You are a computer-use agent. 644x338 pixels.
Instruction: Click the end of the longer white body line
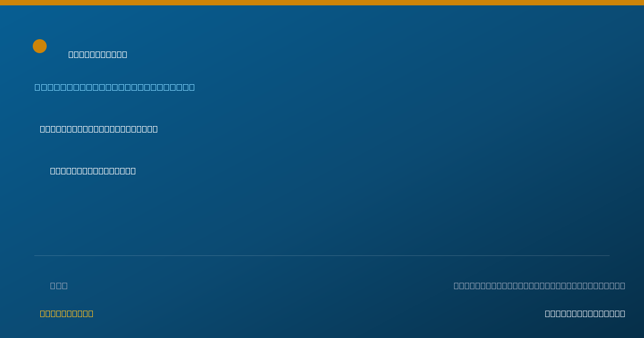click(x=155, y=129)
